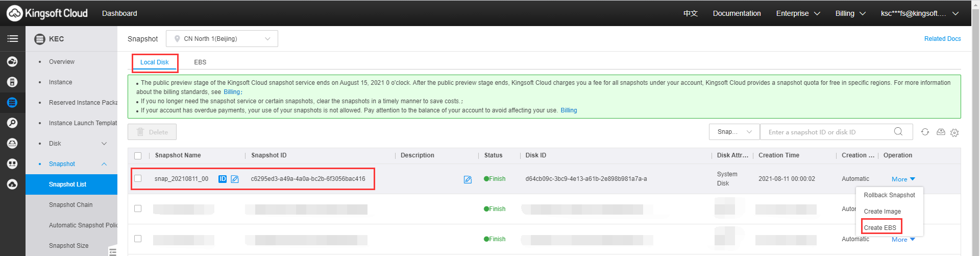Copy ID icon next to snap_20210811_00
The image size is (980, 256).
pos(223,179)
